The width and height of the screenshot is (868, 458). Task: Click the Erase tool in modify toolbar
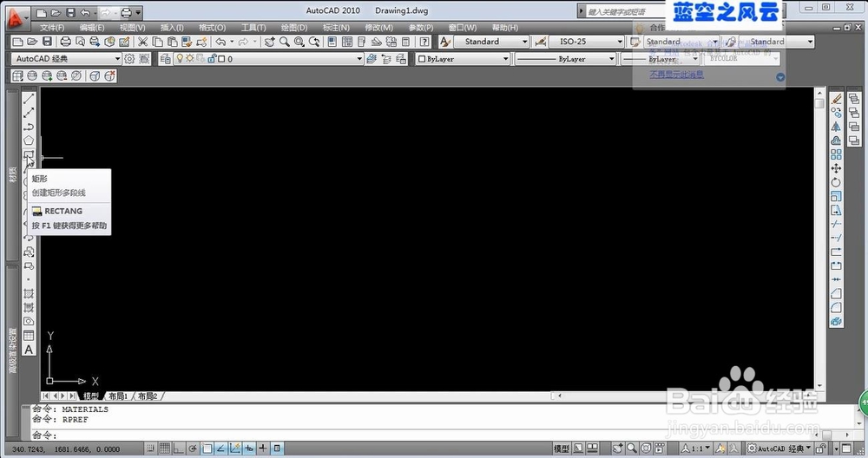coord(836,99)
